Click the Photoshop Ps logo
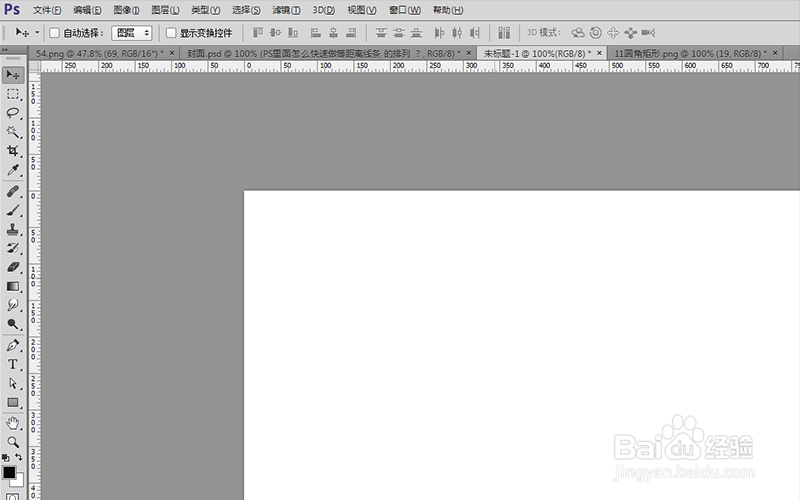Screen dimensions: 800x500 coord(12,9)
